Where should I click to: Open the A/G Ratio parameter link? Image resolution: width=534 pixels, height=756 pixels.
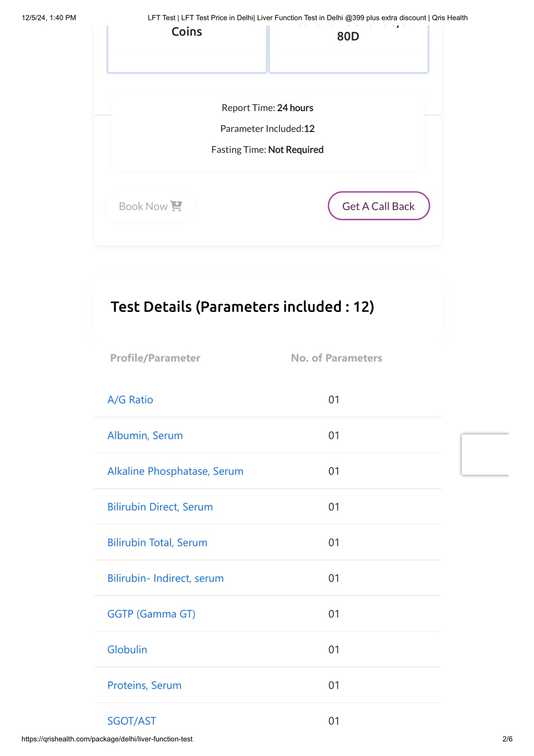130,400
